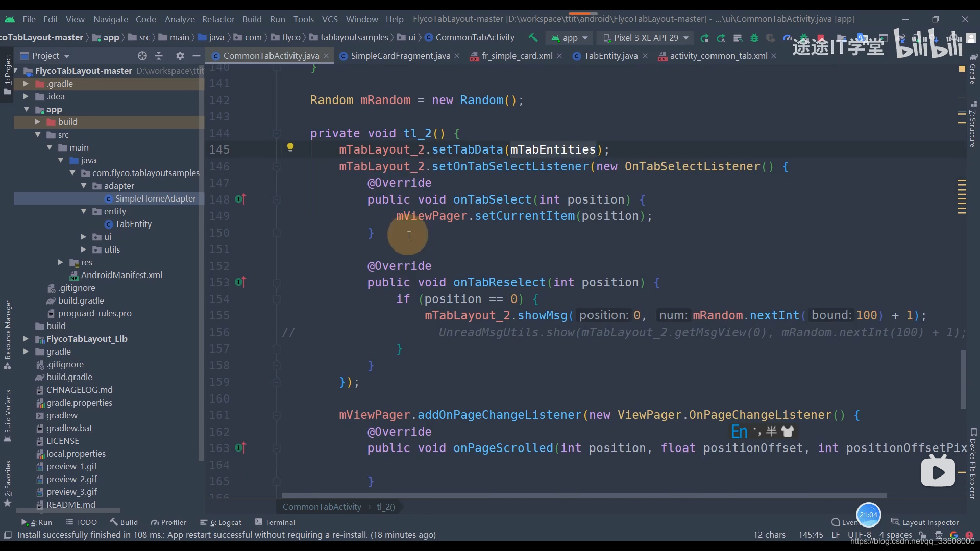Click UTF-8 encoding in status bar

860,535
